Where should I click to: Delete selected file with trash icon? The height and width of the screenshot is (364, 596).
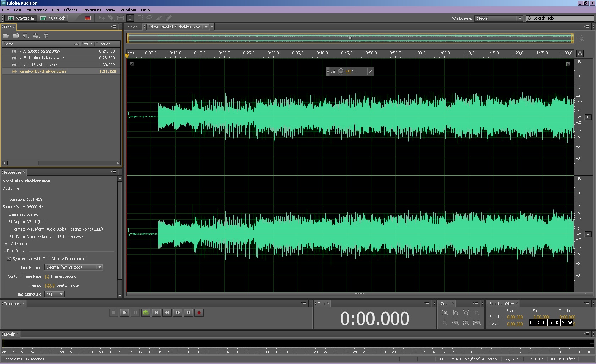pos(46,36)
